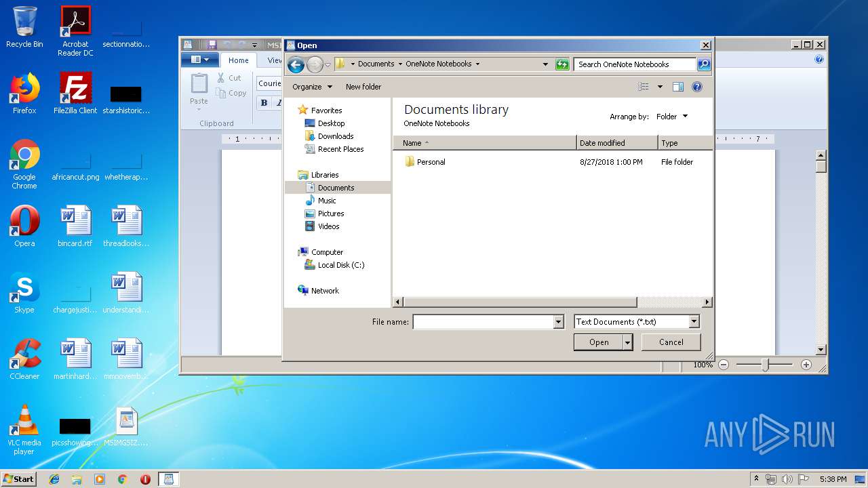Show the preview pane in Open dialog
Screen dimensions: 868x488
tap(678, 87)
